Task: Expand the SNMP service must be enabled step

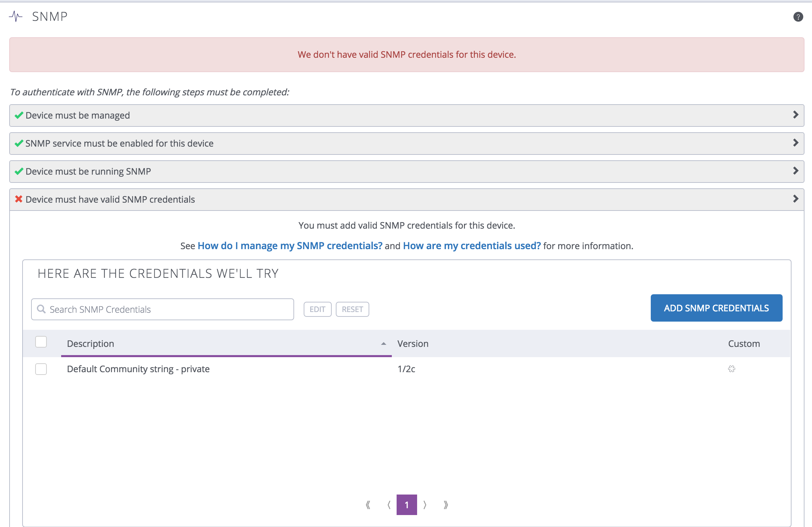Action: 796,143
